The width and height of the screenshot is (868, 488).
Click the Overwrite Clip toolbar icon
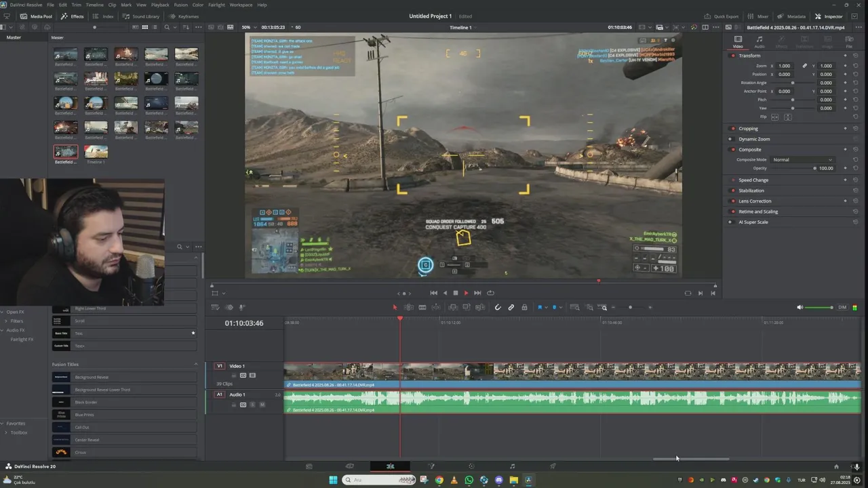click(467, 308)
